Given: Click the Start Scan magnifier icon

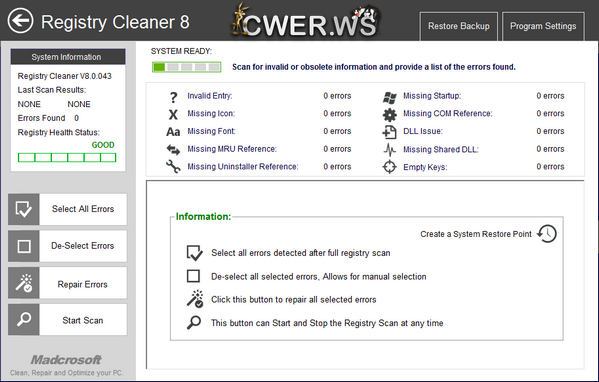Looking at the screenshot, I should coord(24,319).
